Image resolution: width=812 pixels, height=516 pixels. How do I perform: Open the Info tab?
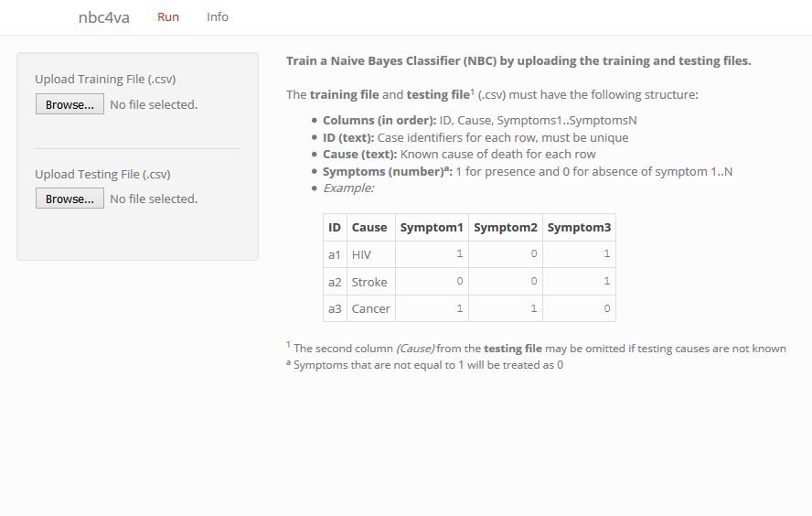coord(218,17)
